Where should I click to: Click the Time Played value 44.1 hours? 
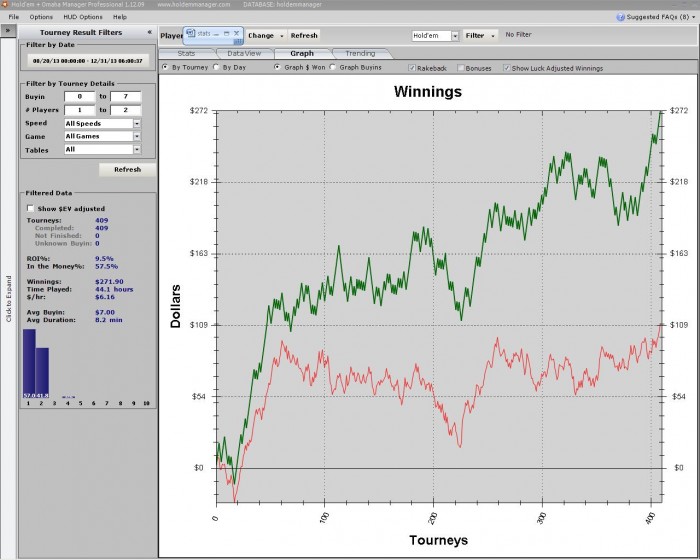pyautogui.click(x=114, y=289)
